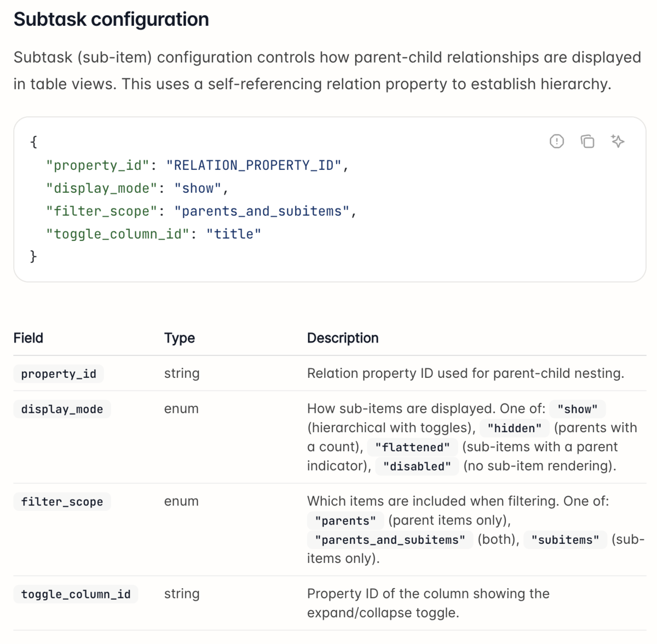Click the "show" enum value tag
657x644 pixels.
click(x=578, y=409)
